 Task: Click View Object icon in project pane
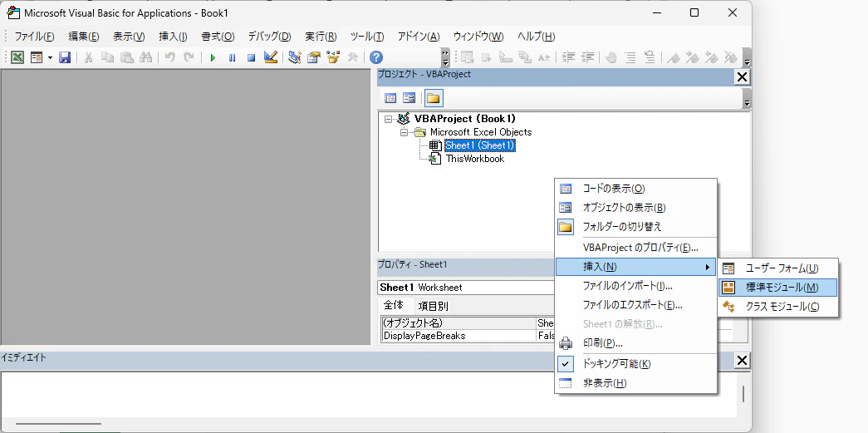(409, 99)
